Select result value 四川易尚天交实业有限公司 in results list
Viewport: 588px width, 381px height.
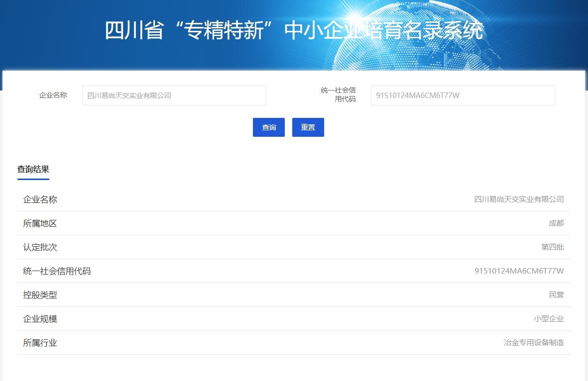pyautogui.click(x=519, y=199)
